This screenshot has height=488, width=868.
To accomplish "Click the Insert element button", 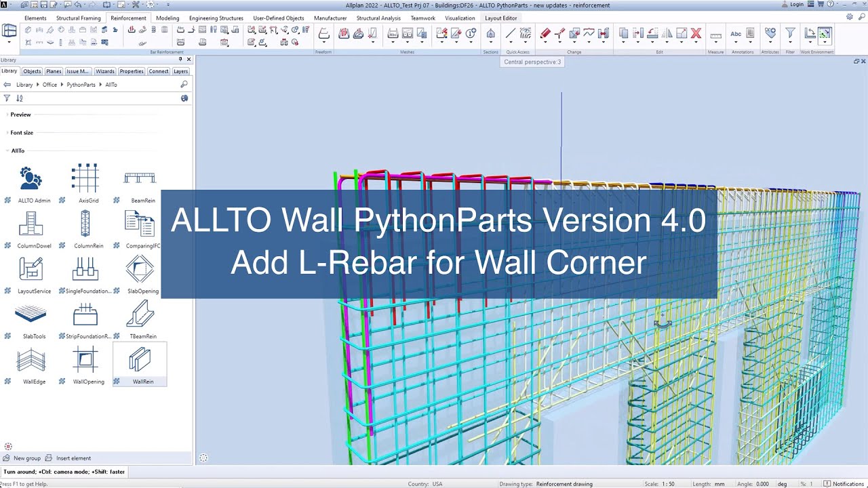I will tap(68, 458).
